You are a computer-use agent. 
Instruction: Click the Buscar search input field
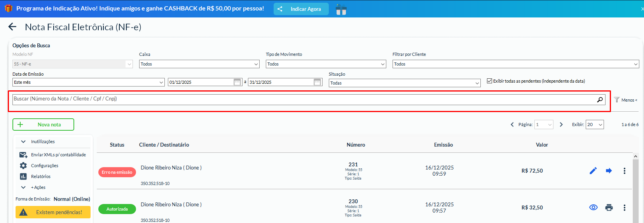303,99
